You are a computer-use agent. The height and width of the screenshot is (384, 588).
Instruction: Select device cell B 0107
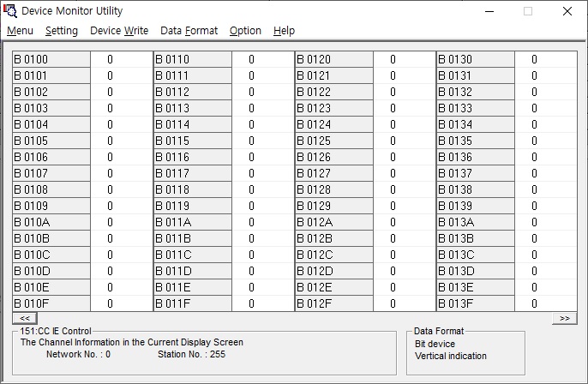click(51, 173)
